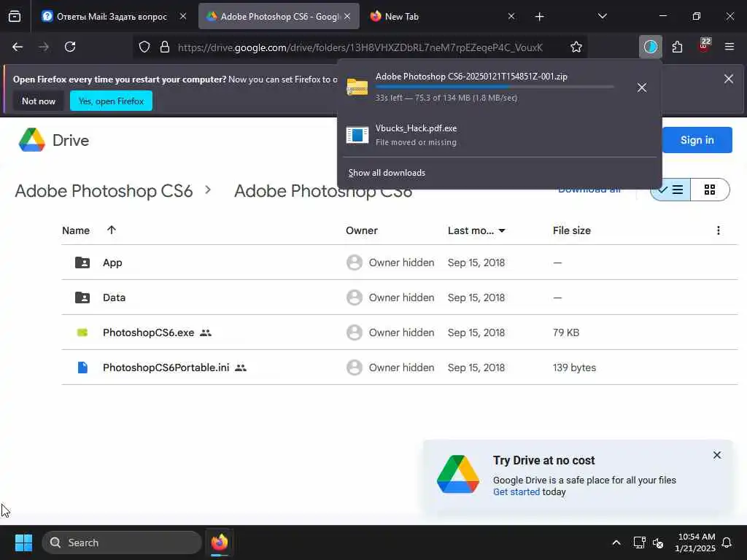747x560 pixels.
Task: Open the Firefox hamburger application menu
Action: (729, 47)
